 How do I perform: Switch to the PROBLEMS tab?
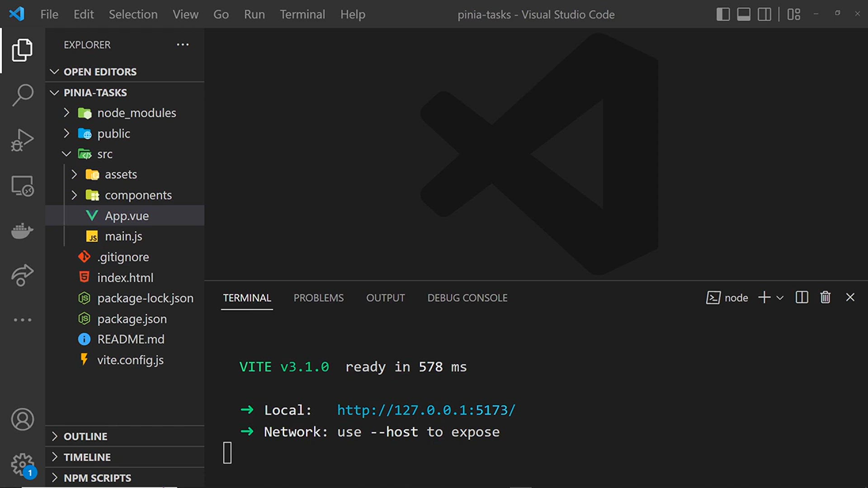pos(319,298)
